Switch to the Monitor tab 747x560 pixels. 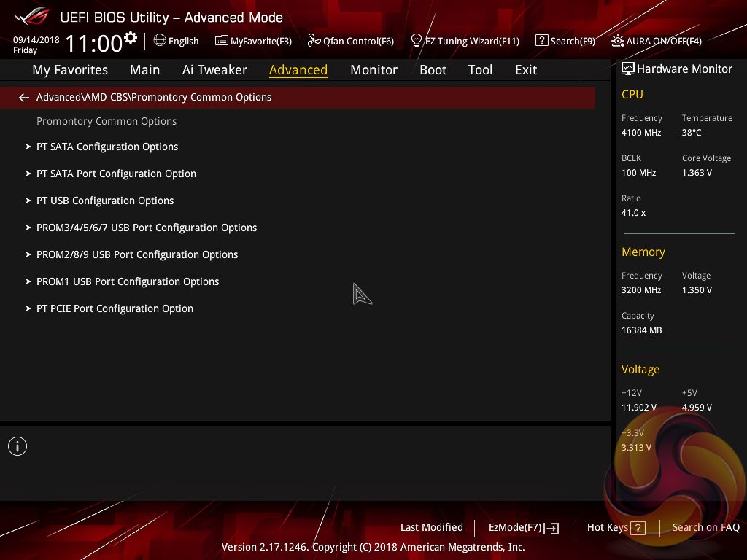point(374,70)
